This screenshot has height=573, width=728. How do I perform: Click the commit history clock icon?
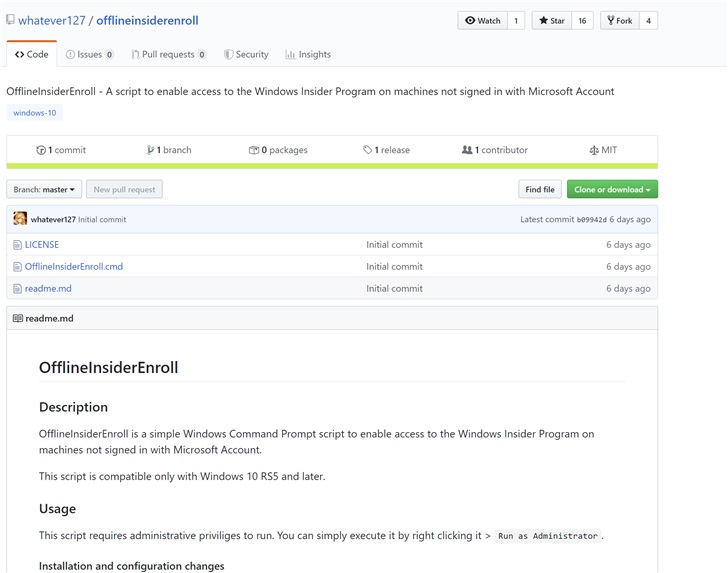[41, 150]
